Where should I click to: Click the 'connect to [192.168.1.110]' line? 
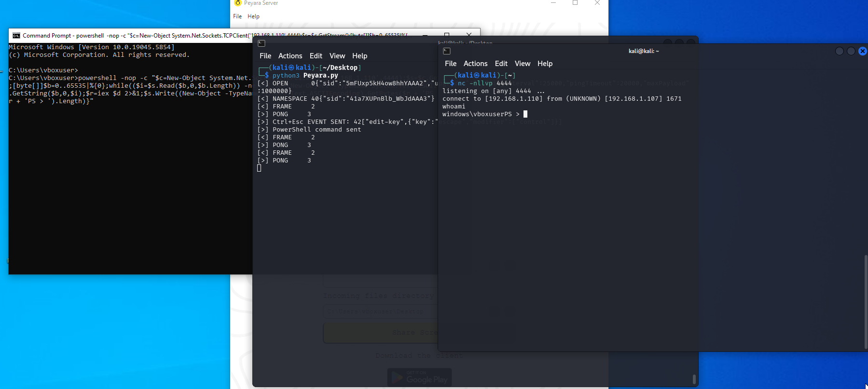point(562,99)
